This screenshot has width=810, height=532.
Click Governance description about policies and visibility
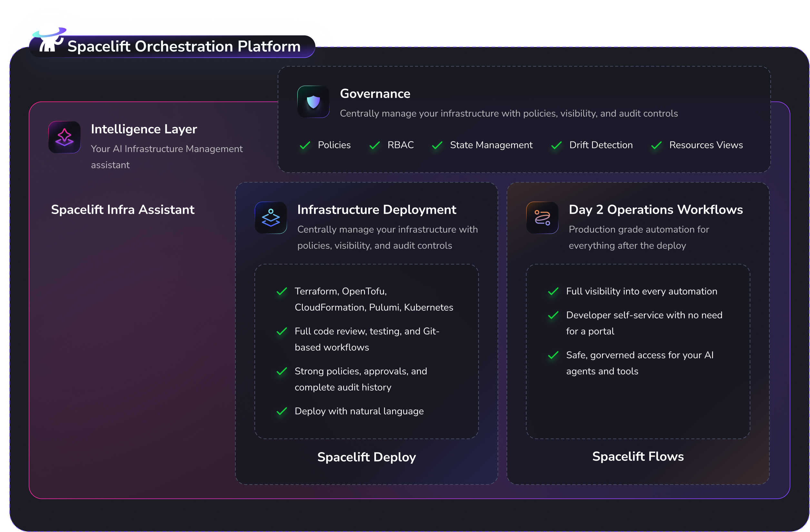pyautogui.click(x=509, y=113)
